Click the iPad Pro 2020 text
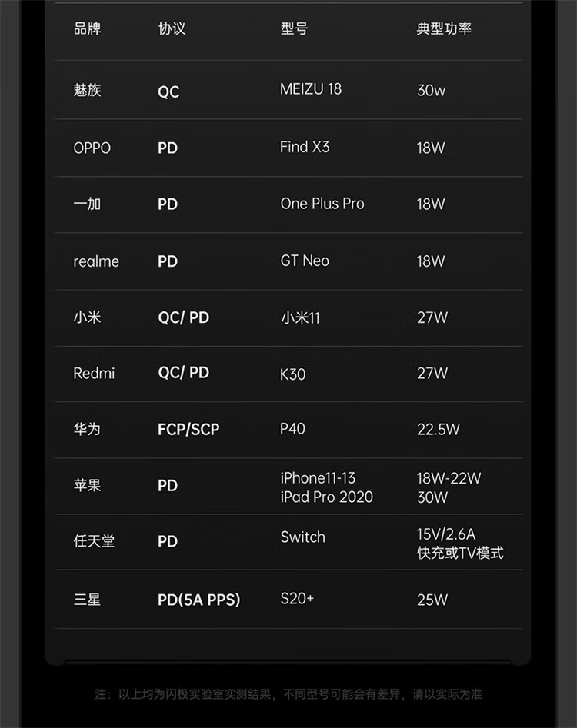Viewport: 577px width, 728px height. [x=326, y=497]
